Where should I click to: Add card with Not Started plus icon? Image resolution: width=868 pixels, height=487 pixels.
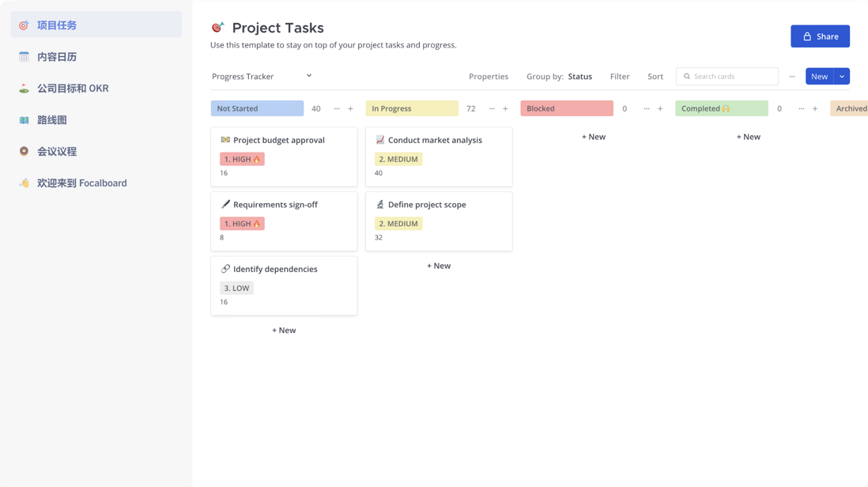click(350, 108)
